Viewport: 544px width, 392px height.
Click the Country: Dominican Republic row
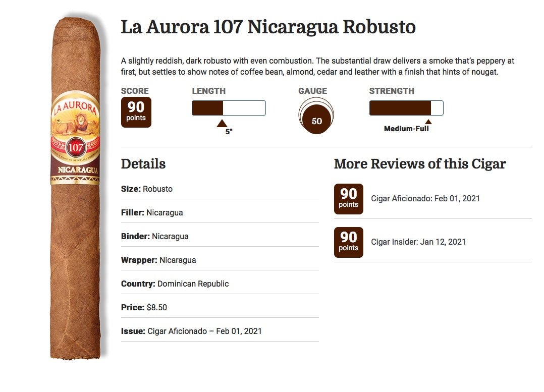pos(220,284)
